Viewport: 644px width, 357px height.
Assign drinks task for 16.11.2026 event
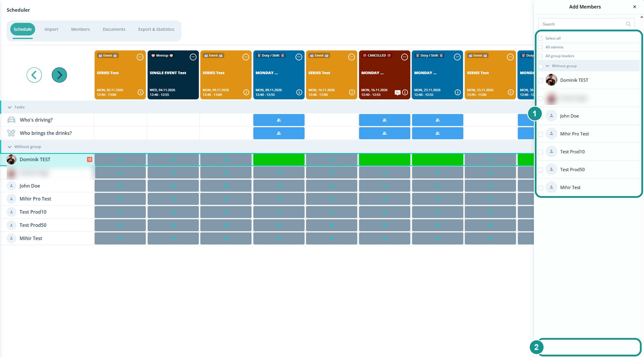point(385,133)
